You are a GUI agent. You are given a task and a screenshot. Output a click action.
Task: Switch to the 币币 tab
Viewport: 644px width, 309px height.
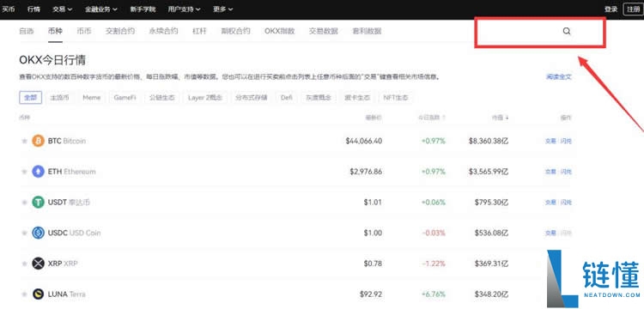[84, 31]
